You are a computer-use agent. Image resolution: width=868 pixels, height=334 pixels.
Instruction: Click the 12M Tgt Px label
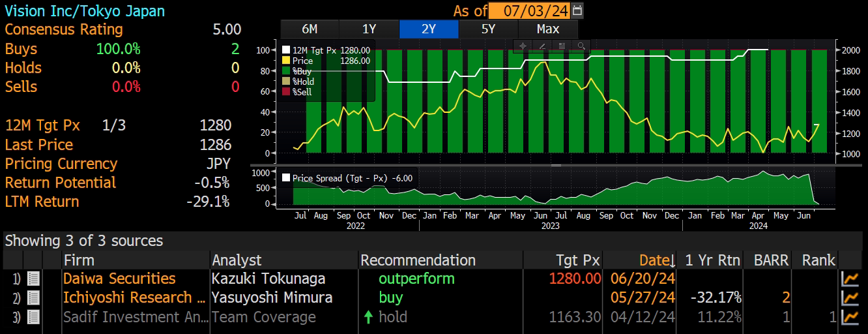(44, 125)
